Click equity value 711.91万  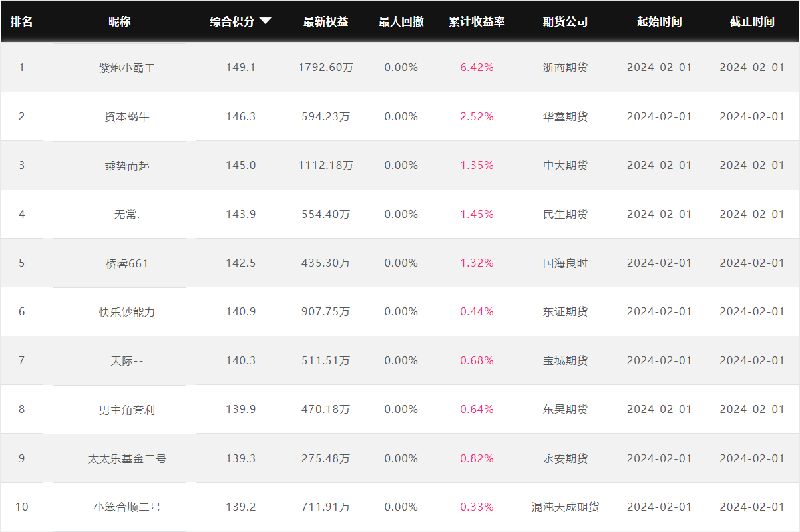pos(325,507)
